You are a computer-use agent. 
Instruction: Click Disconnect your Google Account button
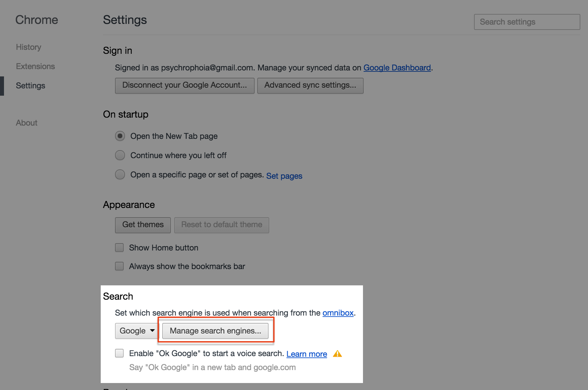point(185,85)
